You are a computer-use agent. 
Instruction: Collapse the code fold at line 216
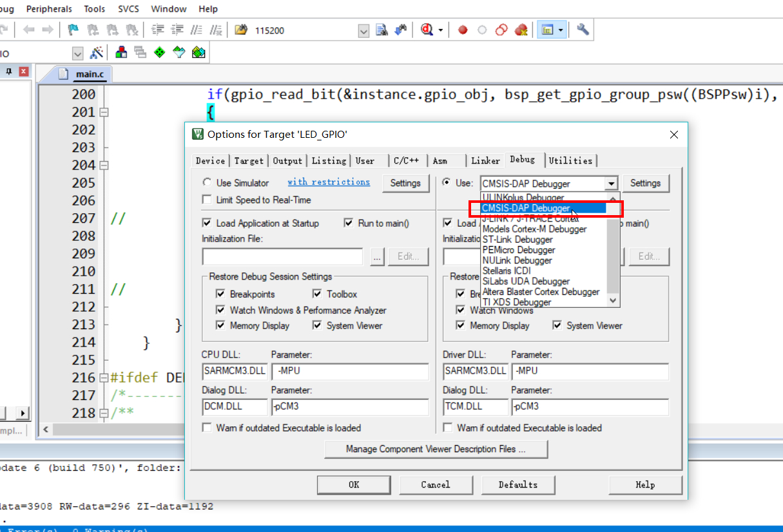pyautogui.click(x=104, y=377)
